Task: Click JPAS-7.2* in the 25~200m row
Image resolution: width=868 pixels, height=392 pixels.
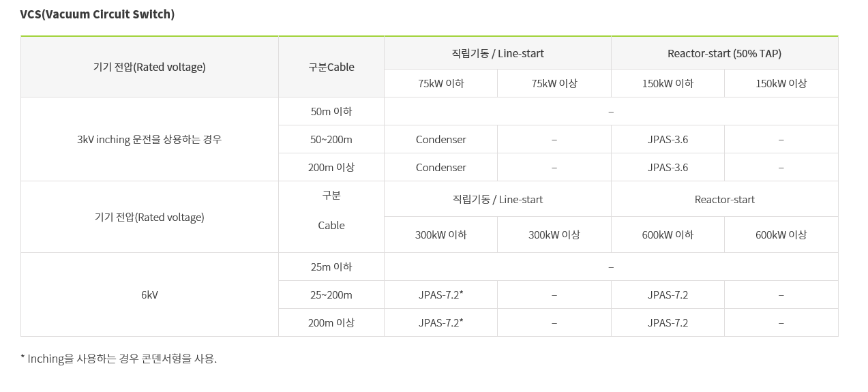Action: (x=440, y=295)
